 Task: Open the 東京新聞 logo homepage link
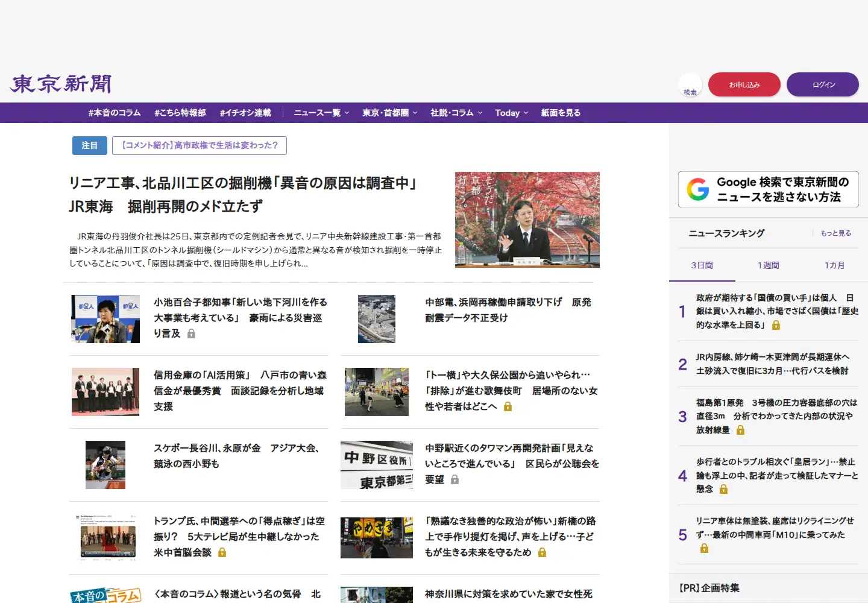pyautogui.click(x=61, y=84)
